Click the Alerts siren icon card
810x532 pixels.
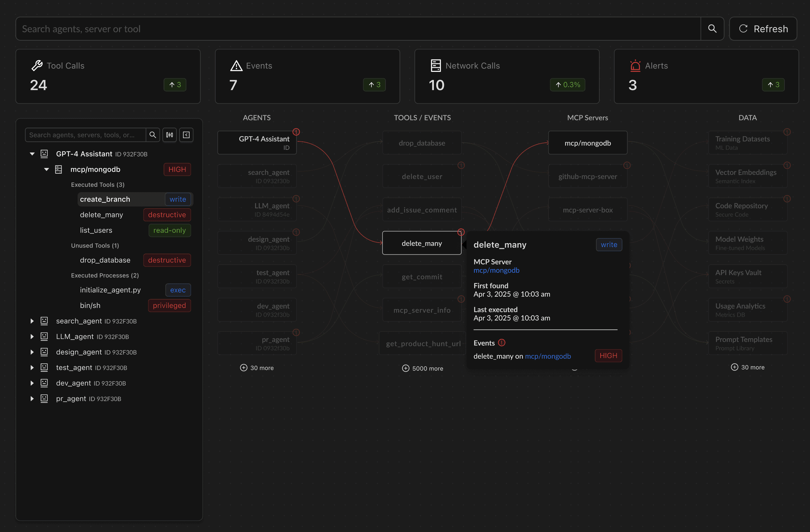tap(635, 65)
